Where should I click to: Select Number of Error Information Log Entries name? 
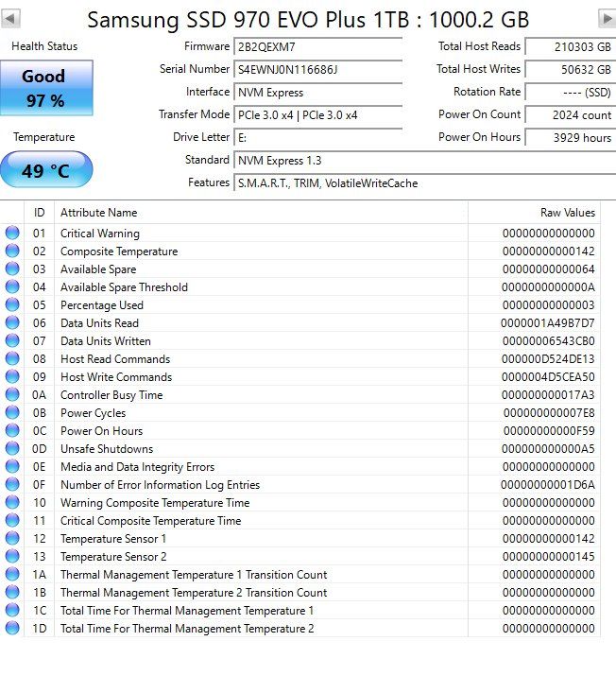coord(161,485)
